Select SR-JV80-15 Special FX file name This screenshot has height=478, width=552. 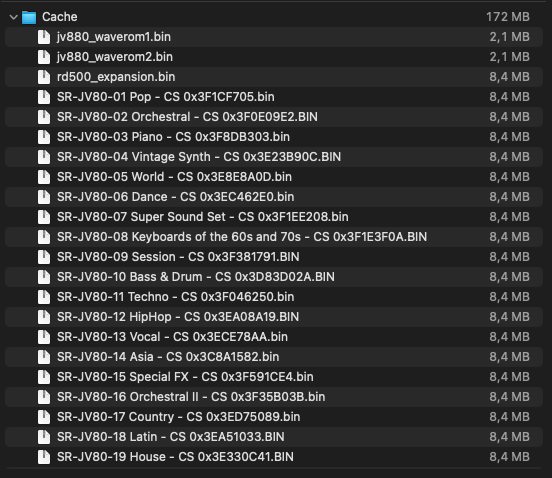185,377
